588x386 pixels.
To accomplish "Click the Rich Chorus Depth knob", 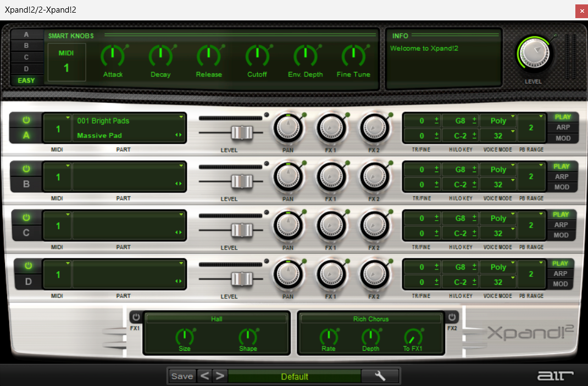I will (370, 337).
